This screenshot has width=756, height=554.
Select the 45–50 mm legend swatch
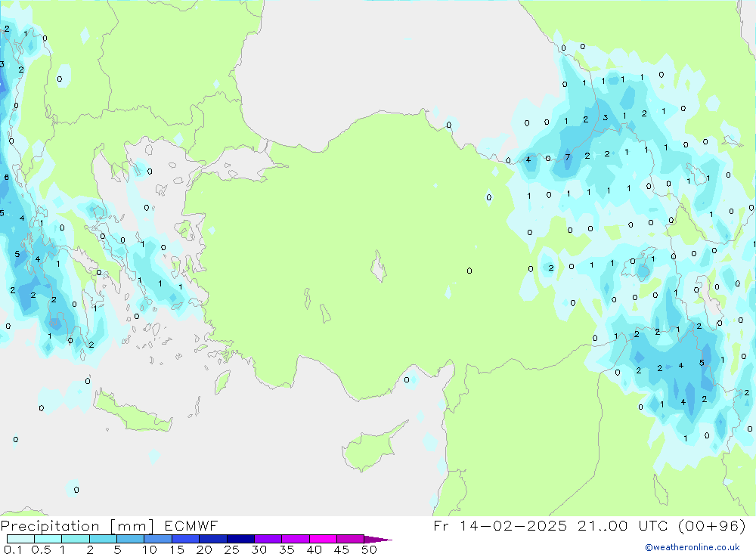tap(350, 539)
